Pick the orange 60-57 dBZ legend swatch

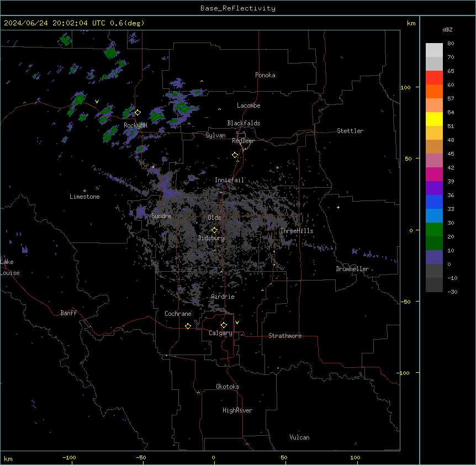click(x=434, y=91)
